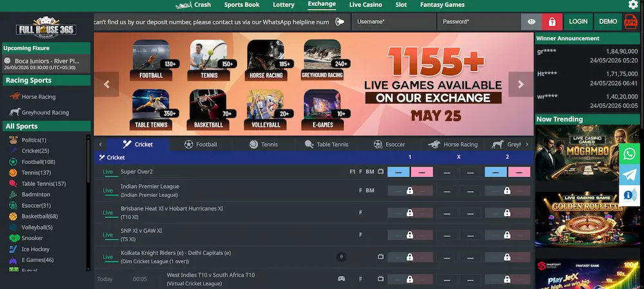Screen dimensions: 644x289
Task: Open Sports Book menu
Action: [242, 5]
